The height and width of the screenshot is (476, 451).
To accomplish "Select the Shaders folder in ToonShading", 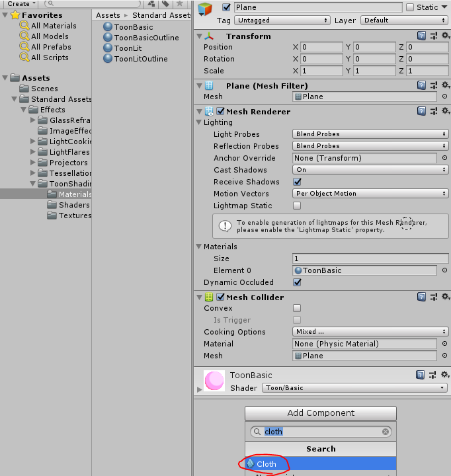I will coord(68,204).
